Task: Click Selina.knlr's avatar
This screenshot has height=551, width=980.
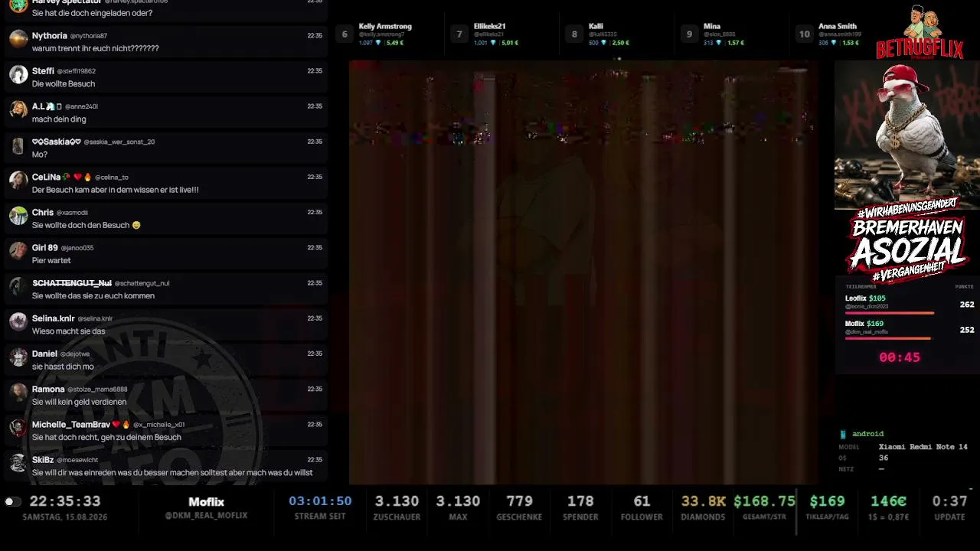Action: click(18, 321)
